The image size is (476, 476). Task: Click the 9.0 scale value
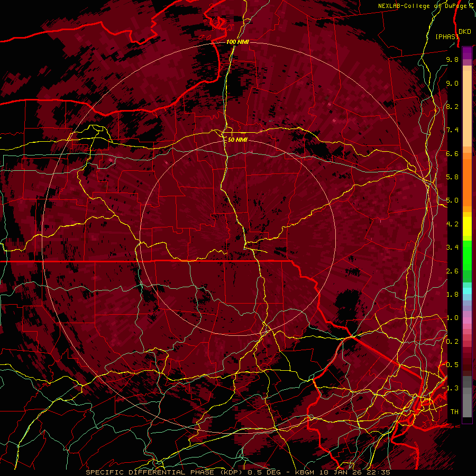pyautogui.click(x=452, y=83)
